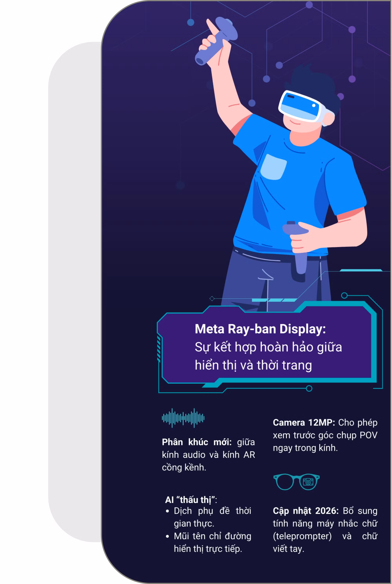Click the "Phân khúc mới:" label
Viewport: 392px width, 584px height.
pyautogui.click(x=197, y=442)
